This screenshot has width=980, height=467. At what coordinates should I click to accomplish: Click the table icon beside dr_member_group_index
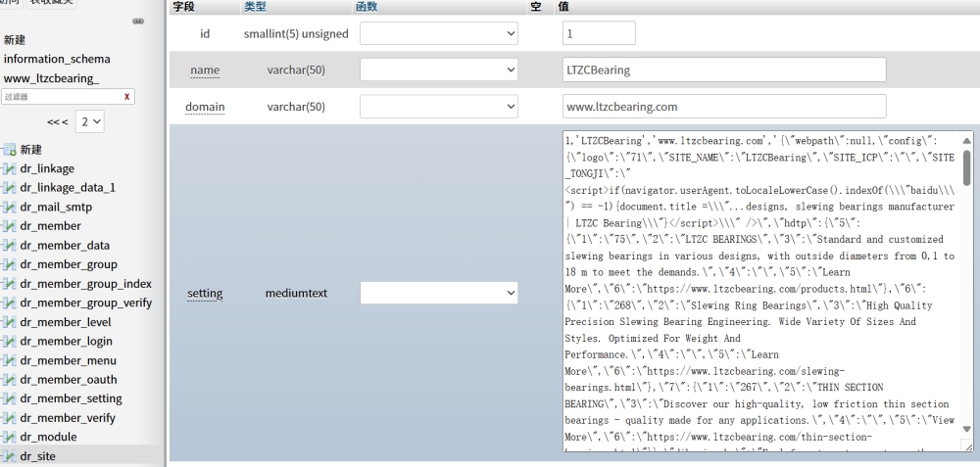[x=9, y=284]
